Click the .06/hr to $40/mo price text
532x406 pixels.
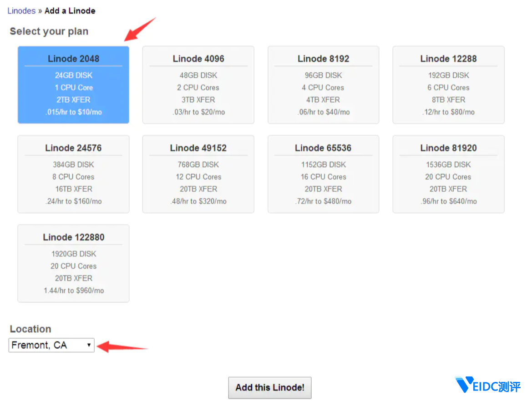click(323, 112)
